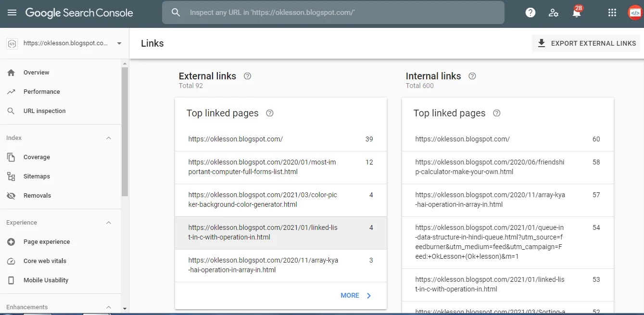Click the export download arrow icon
The height and width of the screenshot is (315, 644).
point(542,43)
